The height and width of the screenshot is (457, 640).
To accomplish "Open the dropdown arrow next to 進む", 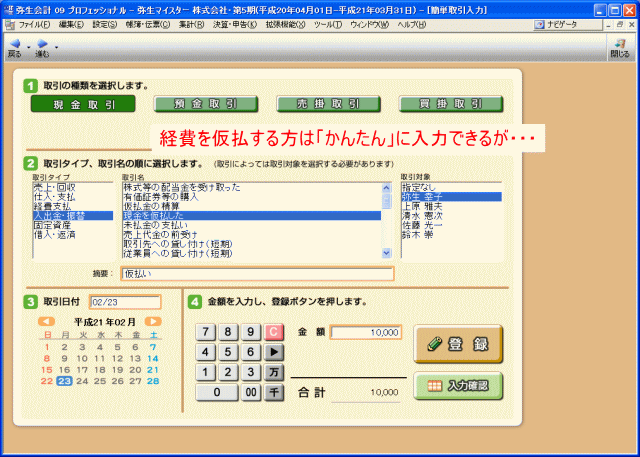I will click(x=56, y=47).
